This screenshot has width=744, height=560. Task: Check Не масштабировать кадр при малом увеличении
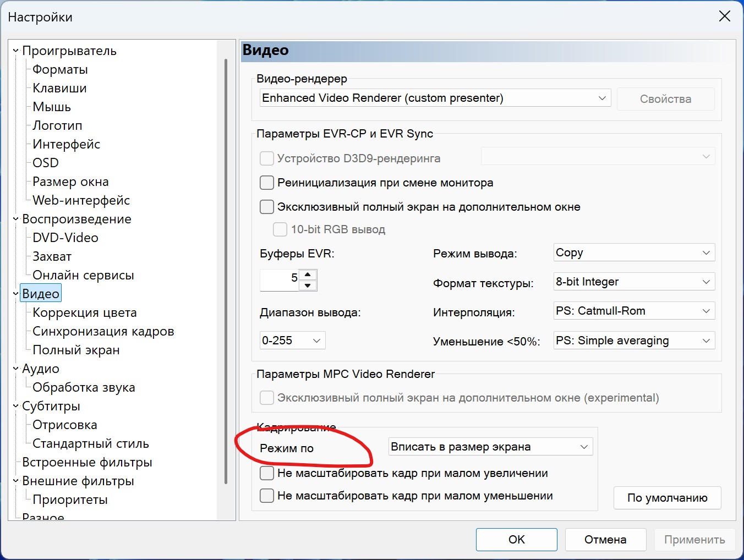point(267,473)
